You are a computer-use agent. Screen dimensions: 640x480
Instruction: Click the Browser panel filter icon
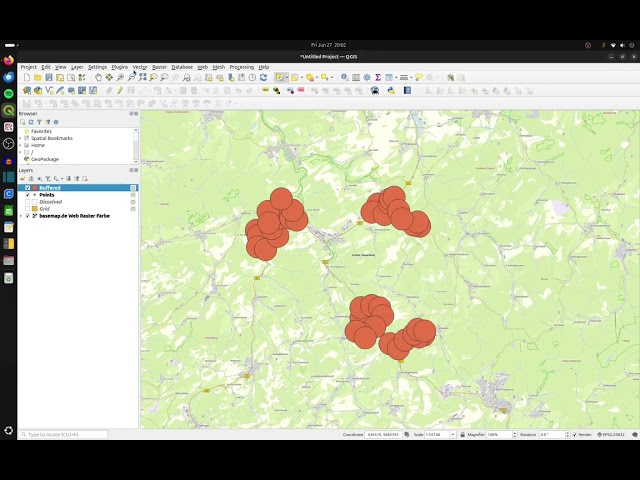pyautogui.click(x=39, y=122)
